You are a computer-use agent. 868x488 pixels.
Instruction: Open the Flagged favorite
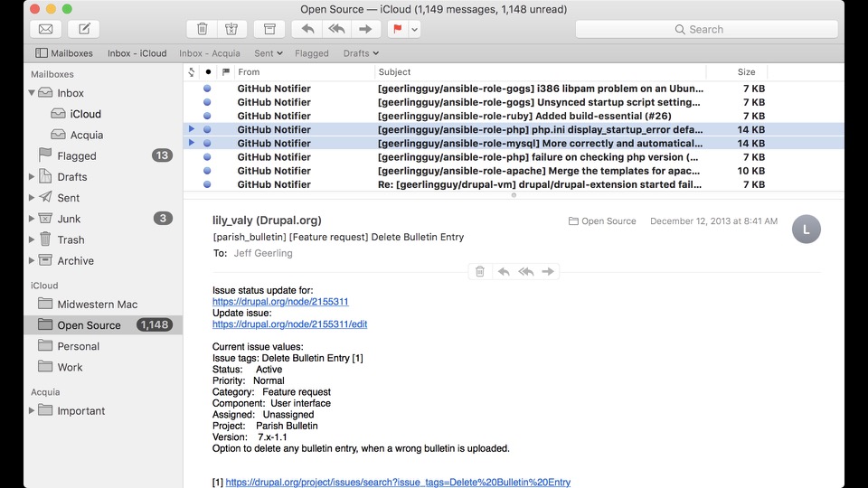(x=312, y=53)
